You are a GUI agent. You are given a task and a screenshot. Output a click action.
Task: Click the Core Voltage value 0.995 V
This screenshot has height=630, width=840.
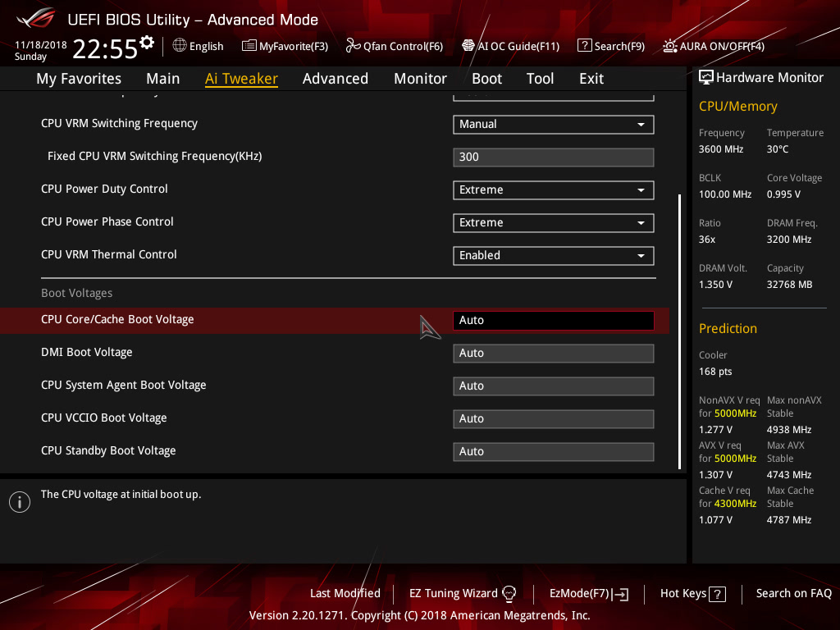coord(783,194)
